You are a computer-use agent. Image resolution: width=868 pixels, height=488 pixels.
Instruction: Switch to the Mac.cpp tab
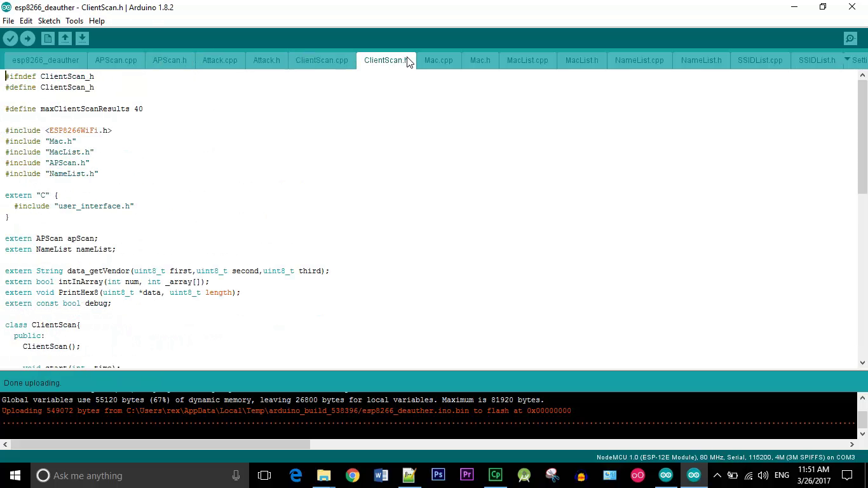(438, 60)
